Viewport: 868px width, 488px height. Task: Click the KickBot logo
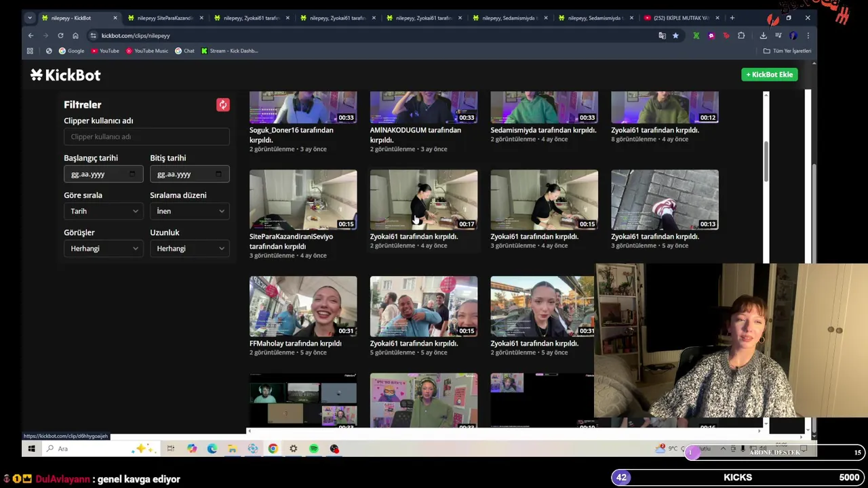[x=65, y=75]
